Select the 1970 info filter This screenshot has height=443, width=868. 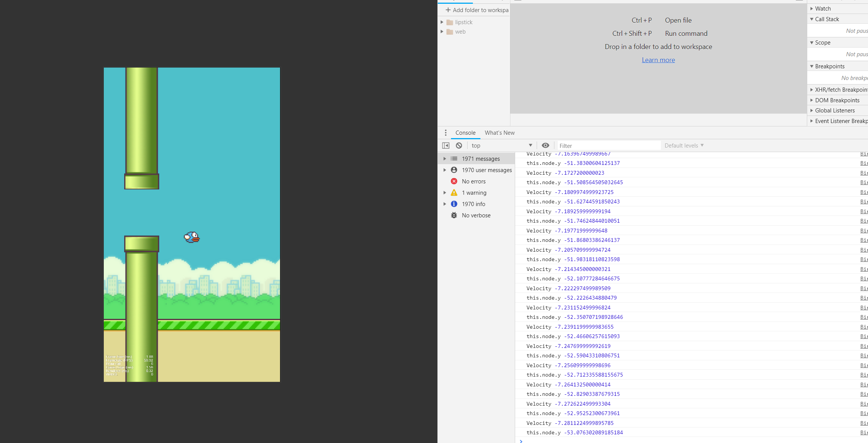point(473,204)
